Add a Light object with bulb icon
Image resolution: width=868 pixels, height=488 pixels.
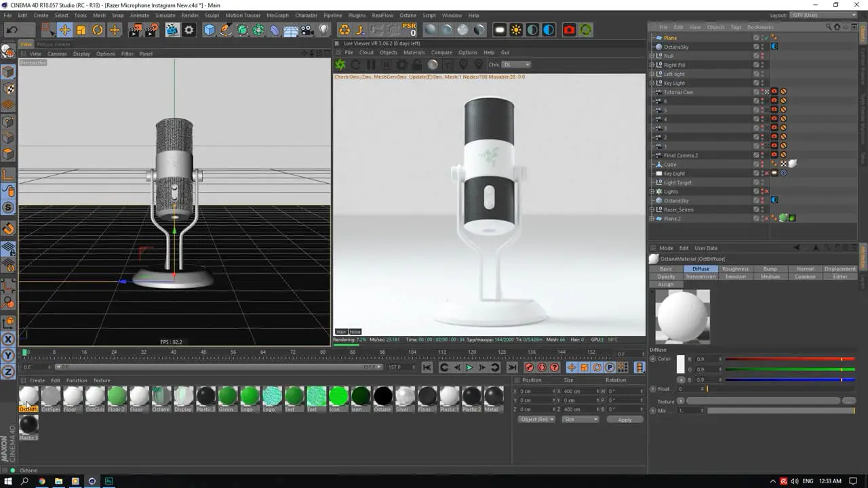point(323,30)
